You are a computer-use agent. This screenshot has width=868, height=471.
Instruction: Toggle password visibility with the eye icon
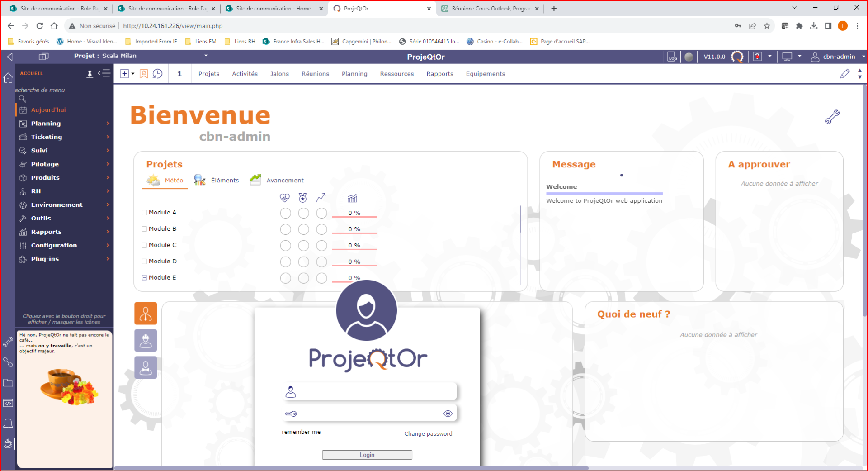(x=448, y=414)
